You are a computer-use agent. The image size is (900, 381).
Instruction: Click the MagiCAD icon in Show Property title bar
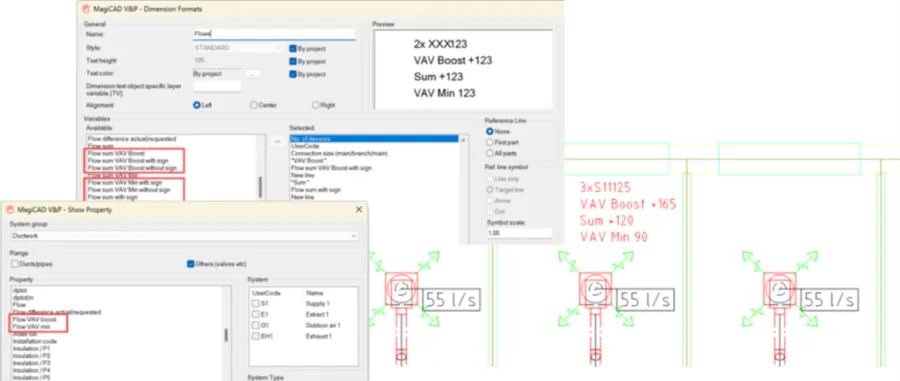[10, 209]
